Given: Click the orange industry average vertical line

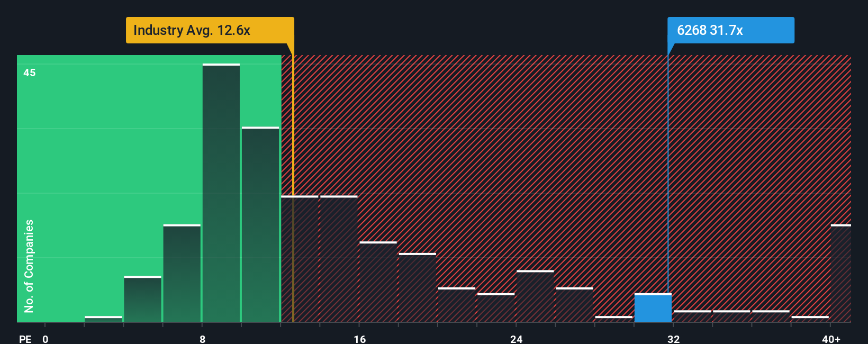Looking at the screenshot, I should [293, 188].
